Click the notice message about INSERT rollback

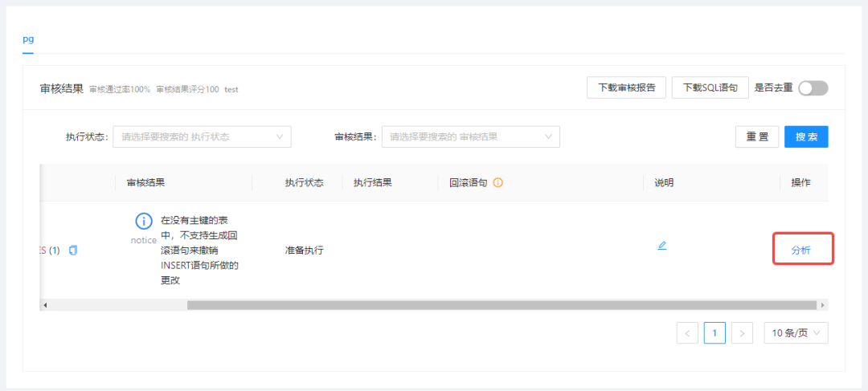(x=199, y=250)
